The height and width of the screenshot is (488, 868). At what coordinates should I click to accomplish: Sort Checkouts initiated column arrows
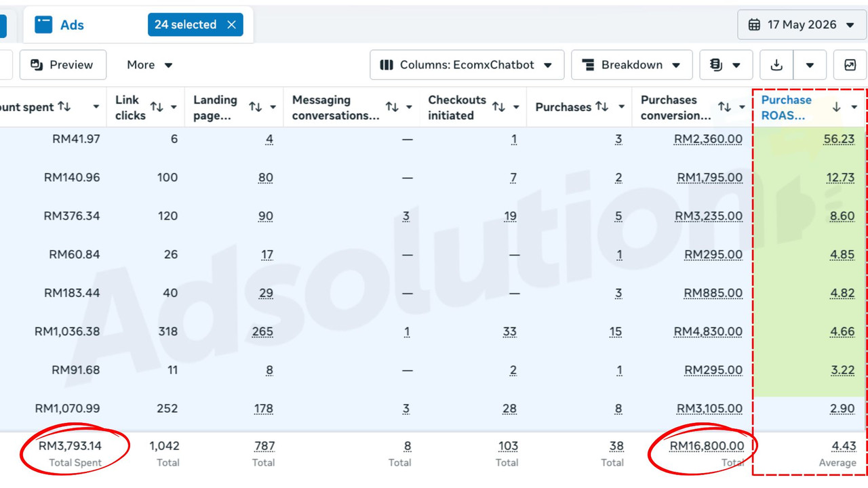[498, 107]
